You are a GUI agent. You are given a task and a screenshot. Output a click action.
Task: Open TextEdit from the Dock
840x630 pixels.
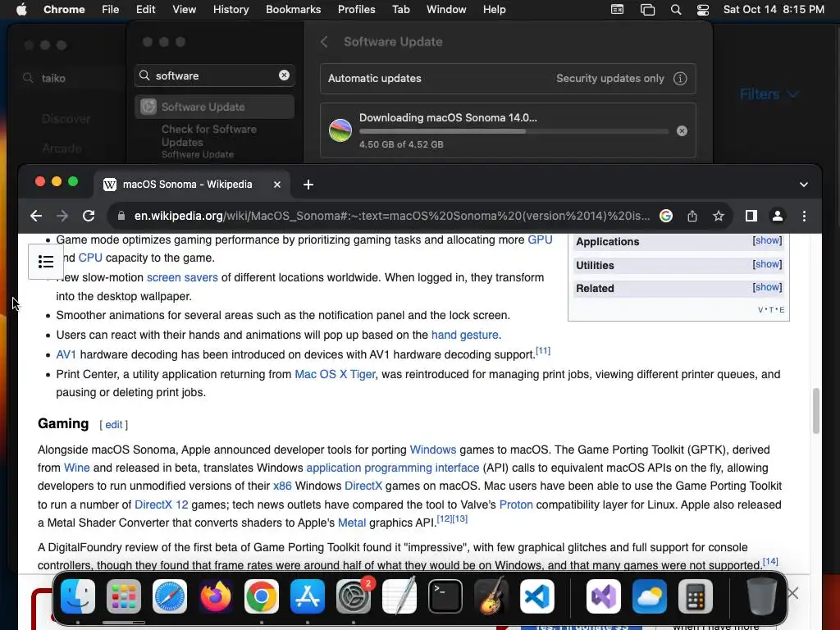(x=399, y=596)
